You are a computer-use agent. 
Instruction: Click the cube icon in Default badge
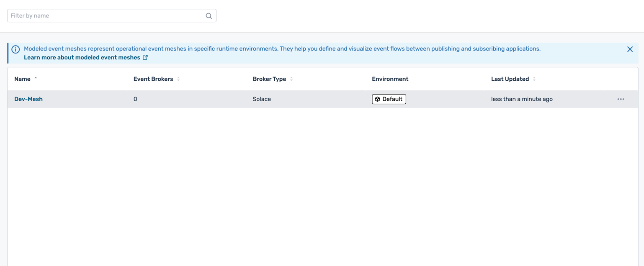coord(377,99)
